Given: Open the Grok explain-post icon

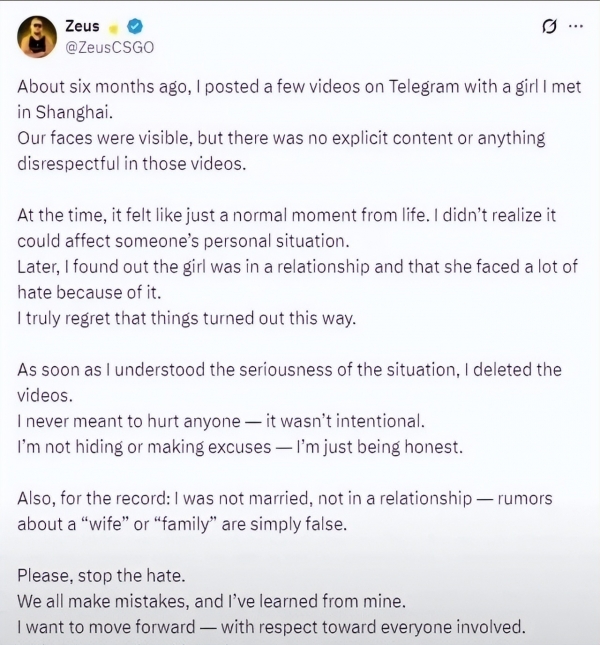Looking at the screenshot, I should coord(549,27).
